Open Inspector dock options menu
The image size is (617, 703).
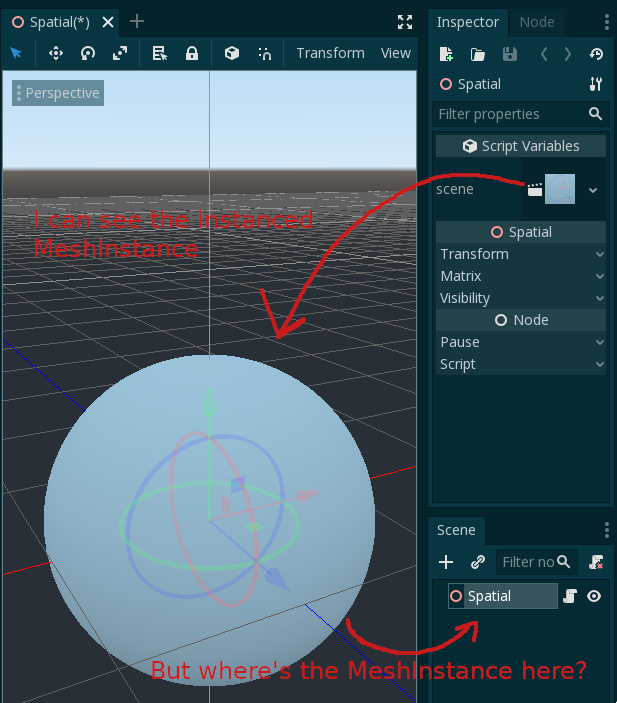607,22
